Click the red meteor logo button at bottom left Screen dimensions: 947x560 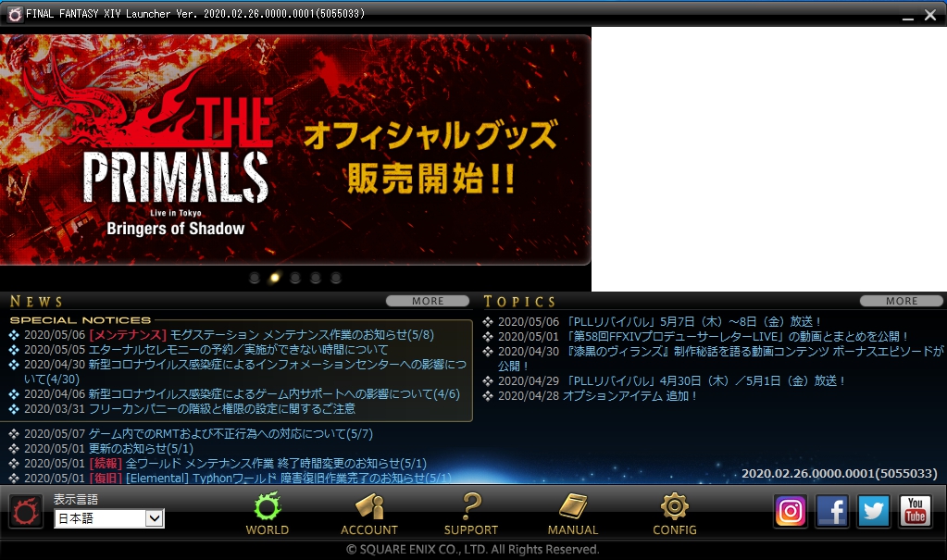coord(25,512)
